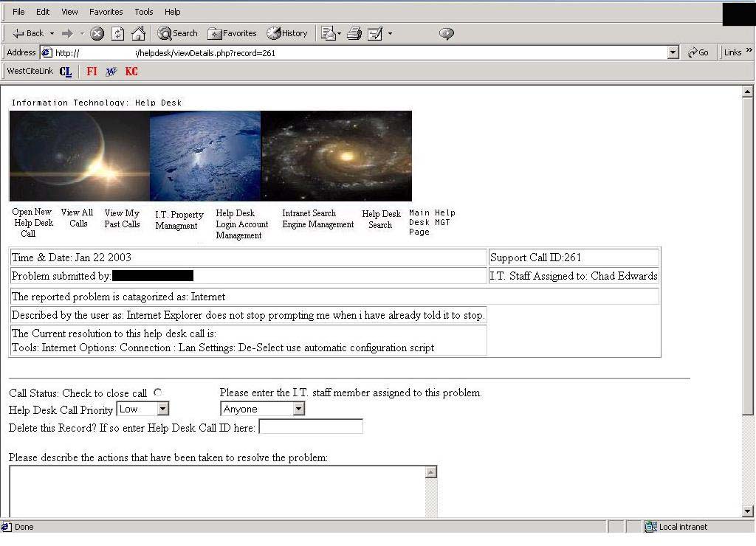Viewport: 756px width, 546px height.
Task: Expand the Help Desk Call Priority dropdown
Action: pos(163,409)
